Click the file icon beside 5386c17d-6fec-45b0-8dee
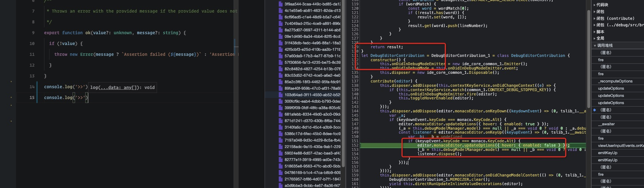The height and width of the screenshot is (188, 644). [280, 134]
